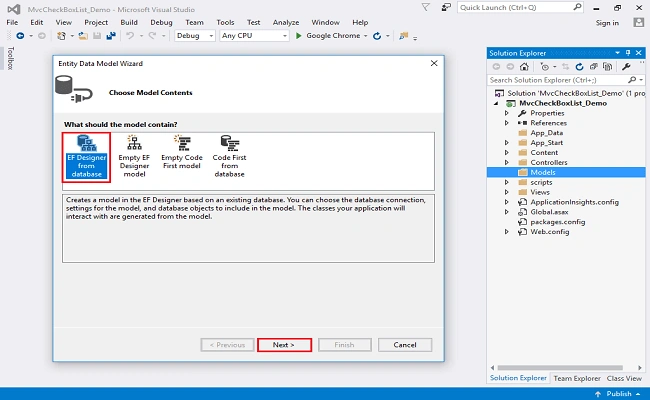Click the Save All toolbar icon
The width and height of the screenshot is (650, 400).
[x=111, y=36]
